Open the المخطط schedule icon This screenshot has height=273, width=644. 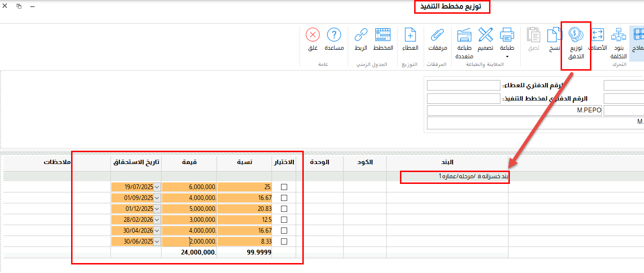[x=383, y=35]
